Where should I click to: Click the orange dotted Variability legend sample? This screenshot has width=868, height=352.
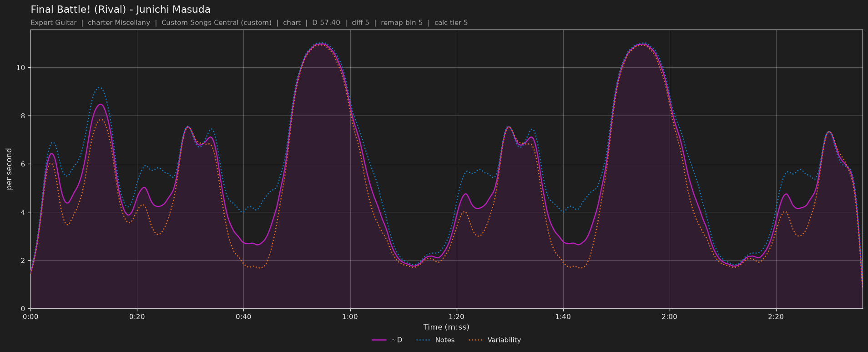point(475,340)
